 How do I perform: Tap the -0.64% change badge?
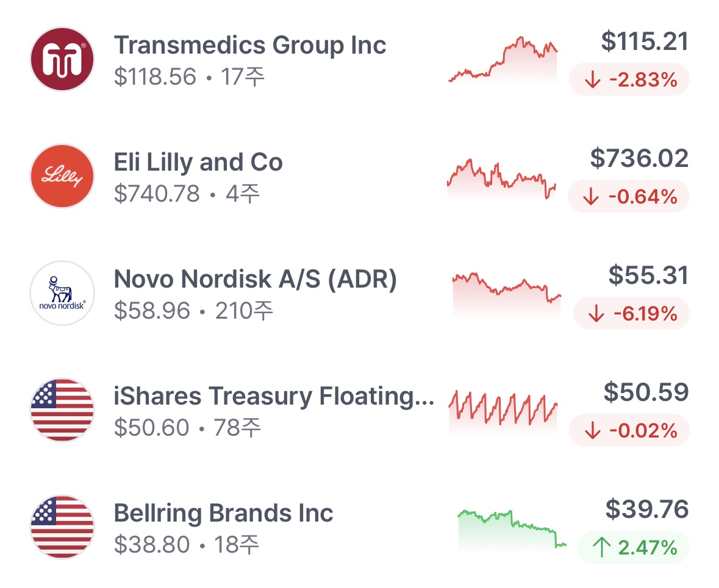tap(629, 197)
